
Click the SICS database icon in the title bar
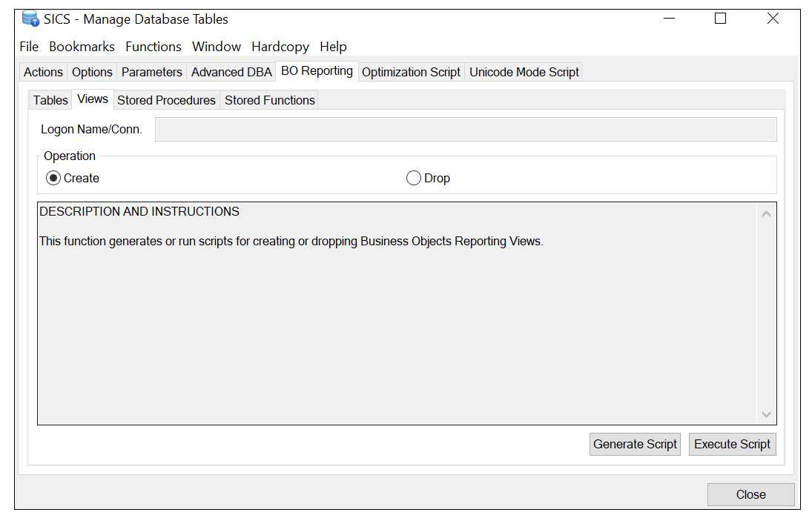point(29,19)
